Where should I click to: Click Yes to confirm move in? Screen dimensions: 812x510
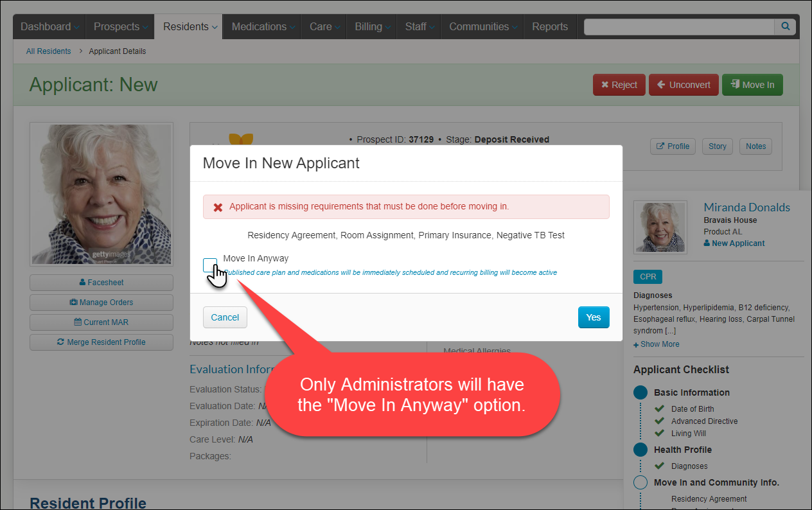593,317
